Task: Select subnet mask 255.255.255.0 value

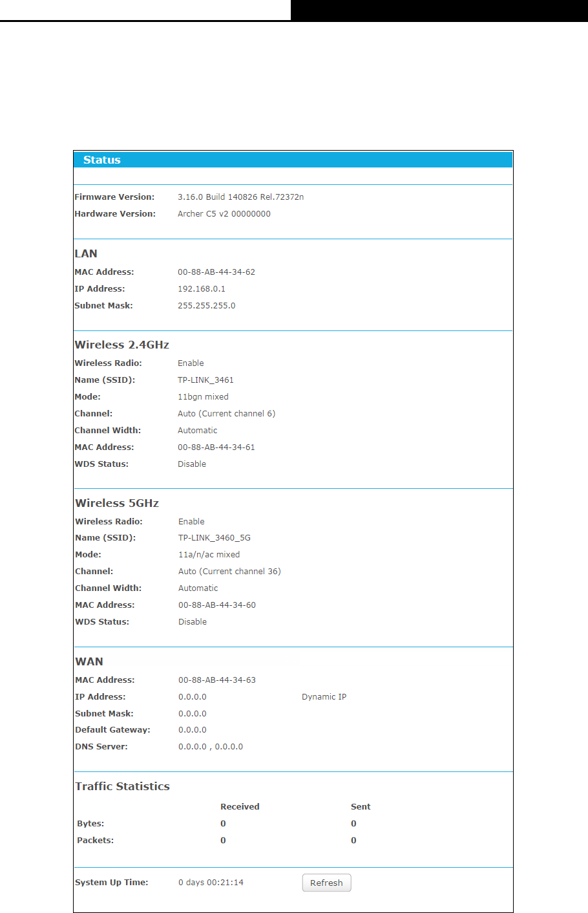Action: tap(207, 306)
